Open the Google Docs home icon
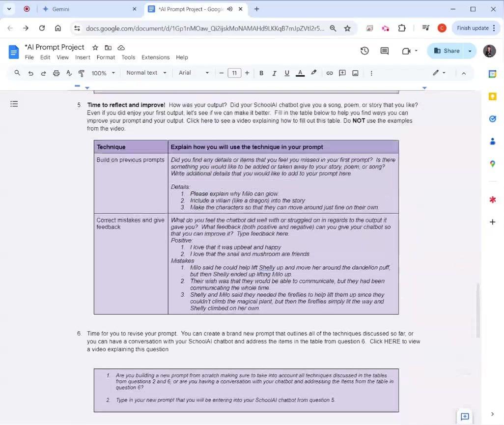Viewport: 504px width, 425px height. (13, 52)
